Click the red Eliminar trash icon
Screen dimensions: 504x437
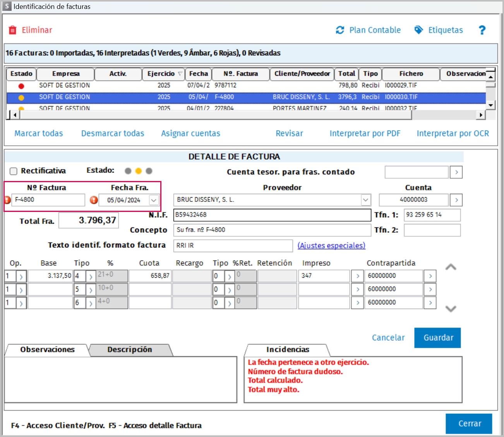pyautogui.click(x=13, y=30)
